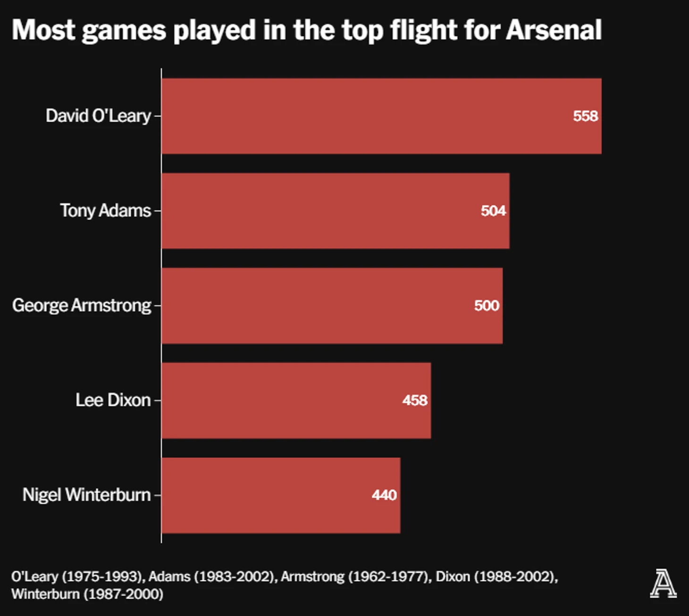Select the David O'Leary bar

click(382, 116)
